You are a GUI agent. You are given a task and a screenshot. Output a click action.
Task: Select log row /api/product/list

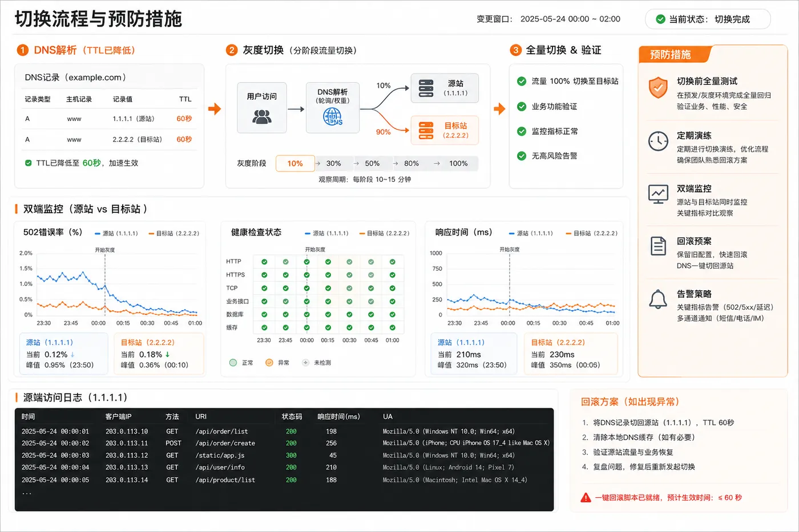tap(284, 480)
